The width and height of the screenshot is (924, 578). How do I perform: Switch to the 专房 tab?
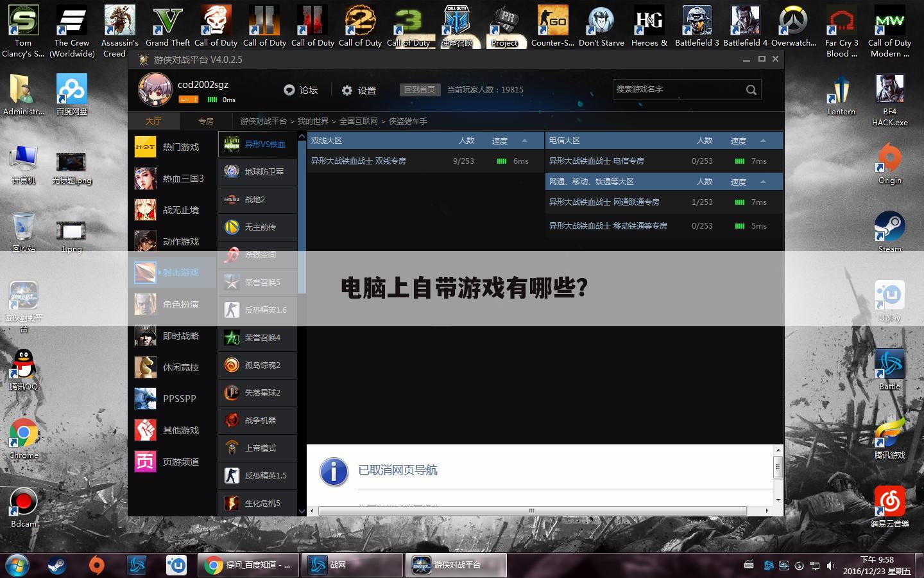coord(205,121)
